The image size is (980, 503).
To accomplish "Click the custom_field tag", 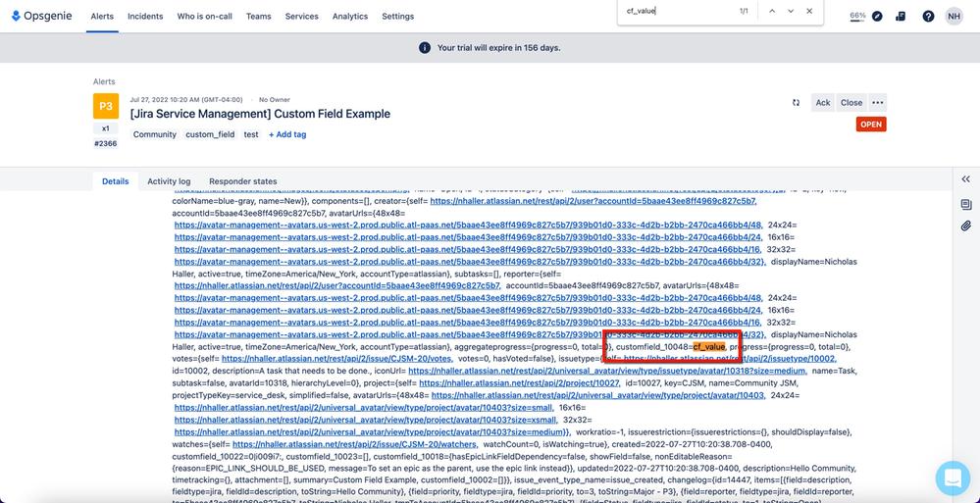I will pyautogui.click(x=210, y=134).
